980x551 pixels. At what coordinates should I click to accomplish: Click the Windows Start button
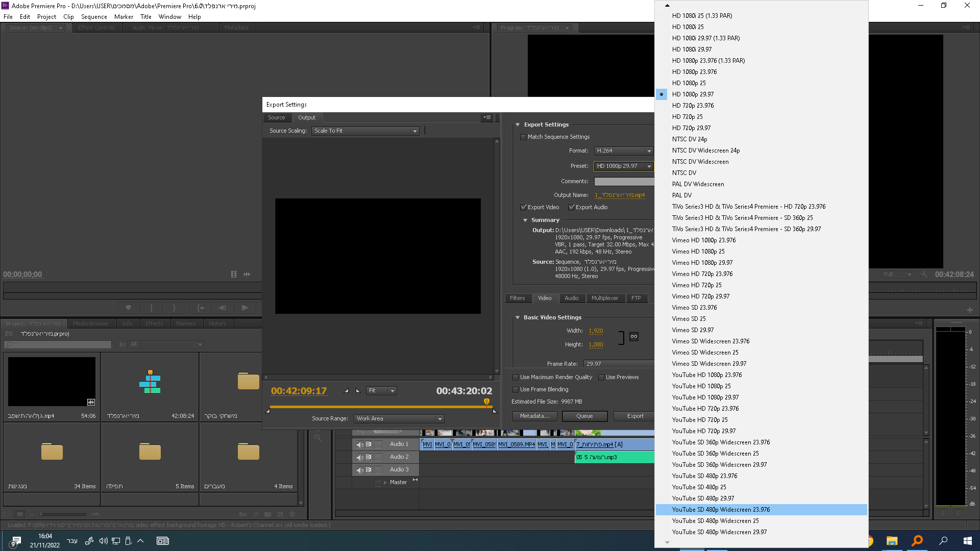point(967,541)
